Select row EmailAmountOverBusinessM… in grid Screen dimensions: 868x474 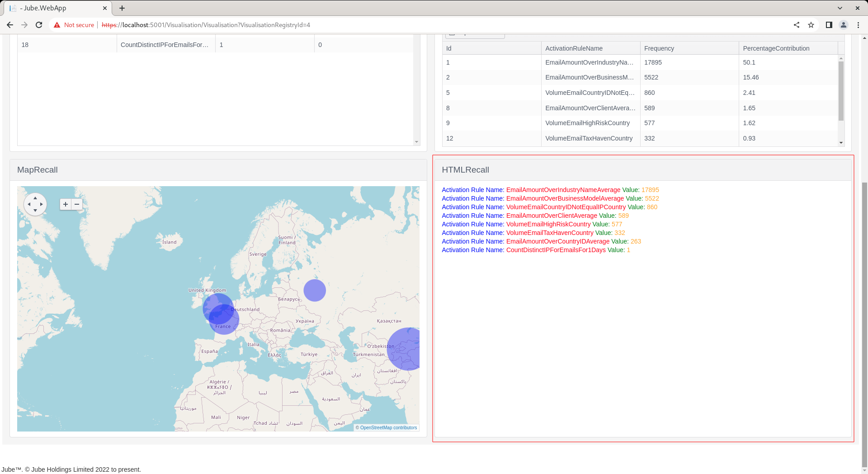click(x=640, y=77)
